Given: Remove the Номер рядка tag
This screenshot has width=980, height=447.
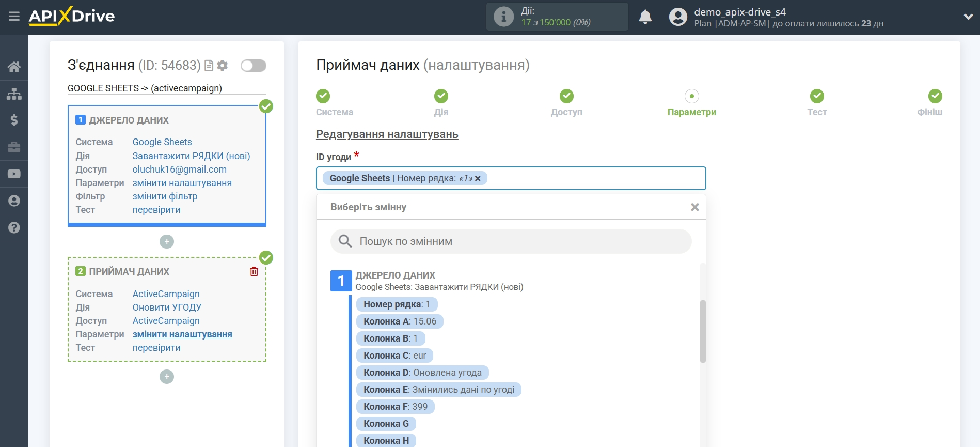Looking at the screenshot, I should tap(478, 178).
